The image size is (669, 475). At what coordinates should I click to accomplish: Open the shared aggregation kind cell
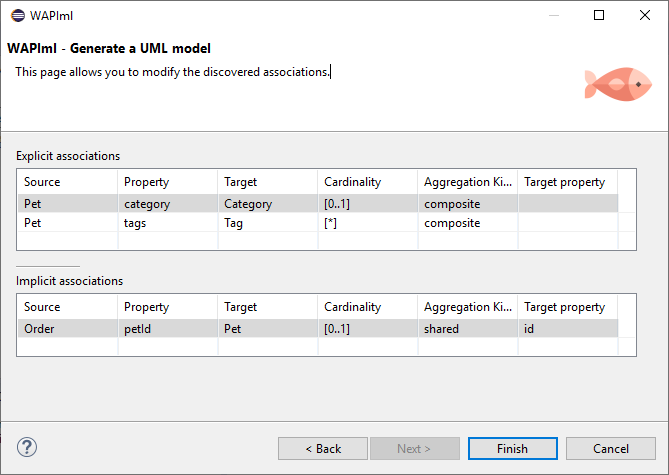coord(468,329)
